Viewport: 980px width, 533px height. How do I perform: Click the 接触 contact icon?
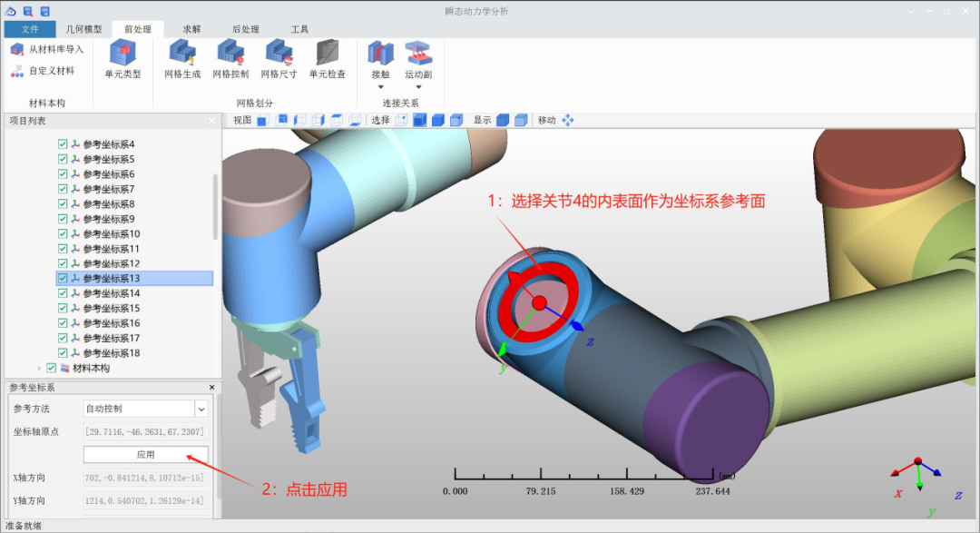coord(380,54)
